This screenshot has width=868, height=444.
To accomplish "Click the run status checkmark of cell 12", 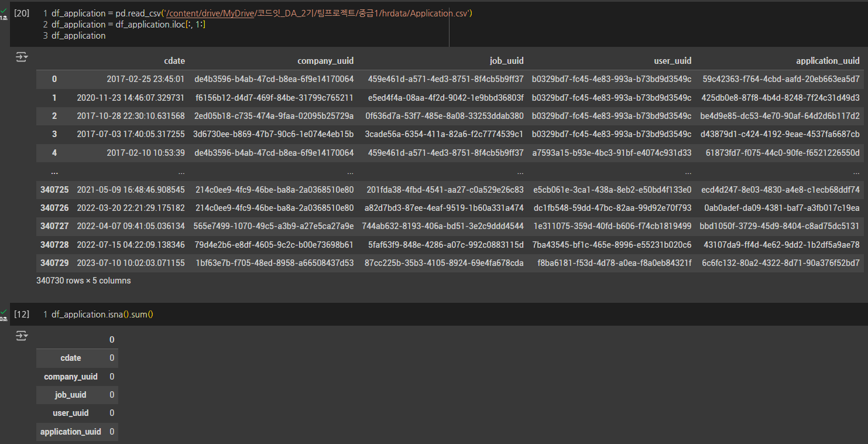I will pos(4,312).
